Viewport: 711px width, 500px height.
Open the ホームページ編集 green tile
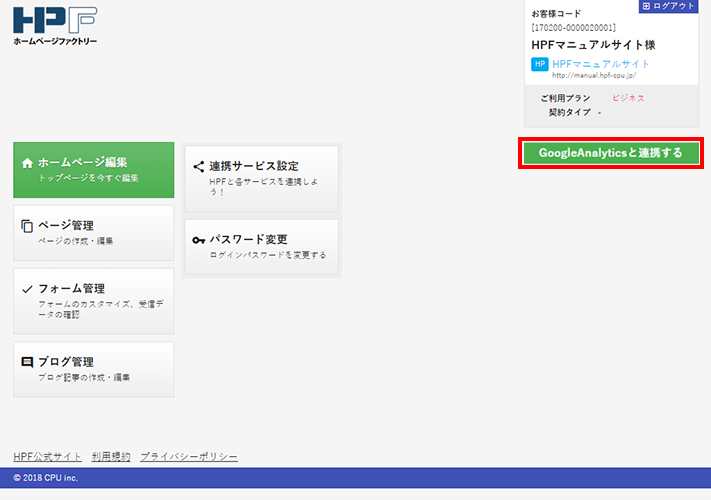pyautogui.click(x=93, y=170)
